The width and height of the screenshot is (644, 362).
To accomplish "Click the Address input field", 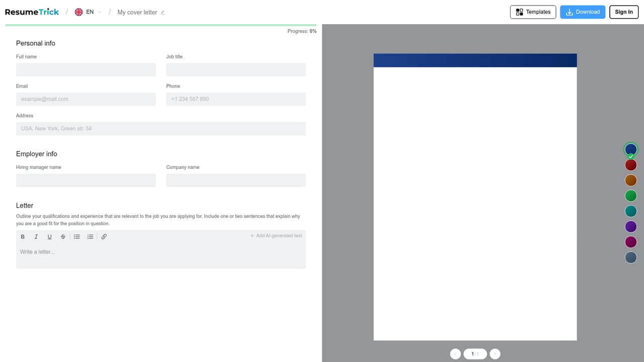I will coord(161,129).
